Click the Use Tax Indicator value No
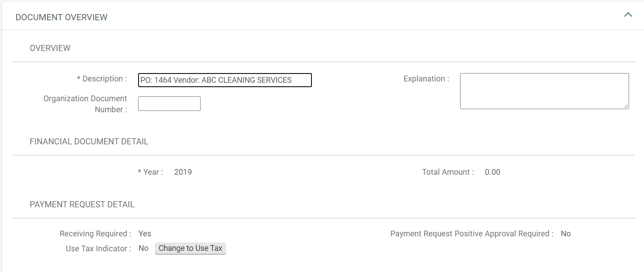The image size is (644, 272). coord(143,248)
